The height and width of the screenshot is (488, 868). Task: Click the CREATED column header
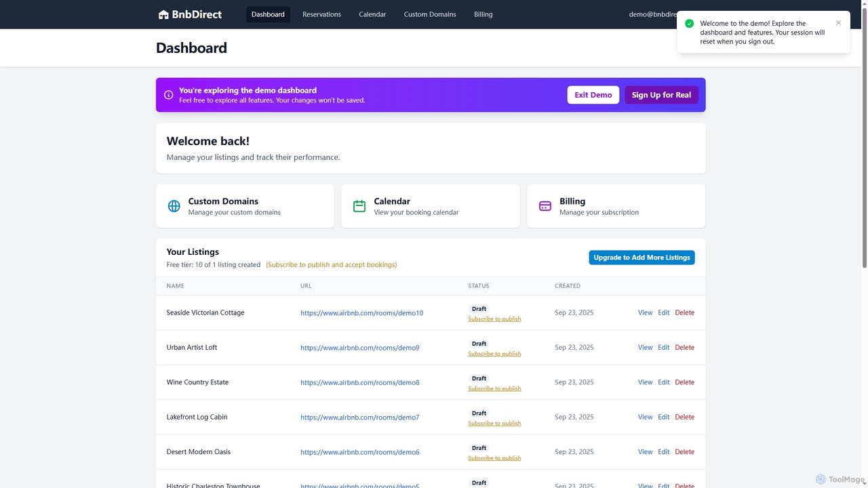coord(568,286)
